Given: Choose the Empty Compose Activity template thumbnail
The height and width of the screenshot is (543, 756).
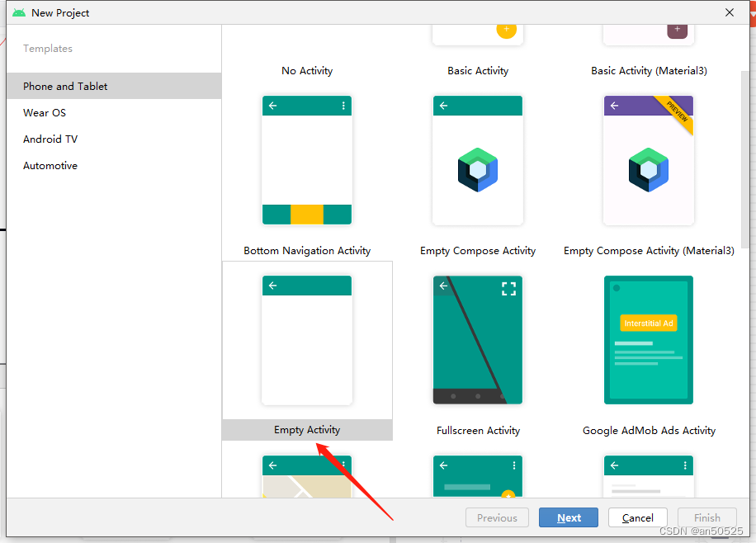Looking at the screenshot, I should point(477,160).
